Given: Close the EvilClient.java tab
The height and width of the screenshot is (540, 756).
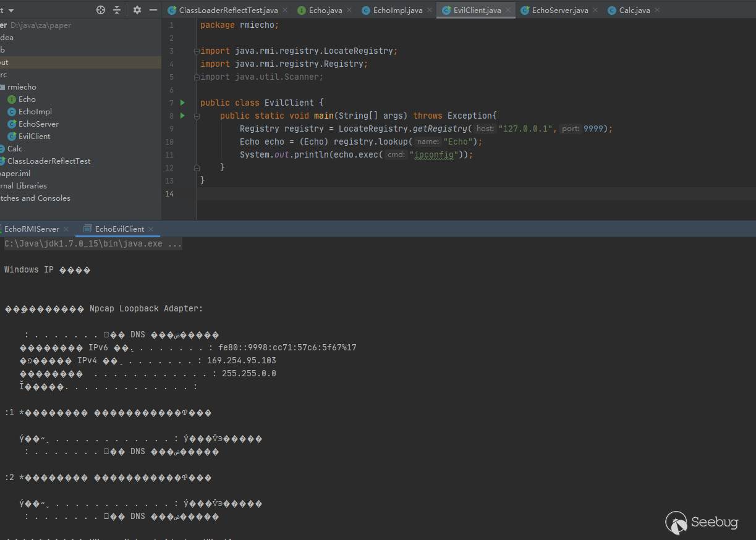Looking at the screenshot, I should tap(508, 11).
